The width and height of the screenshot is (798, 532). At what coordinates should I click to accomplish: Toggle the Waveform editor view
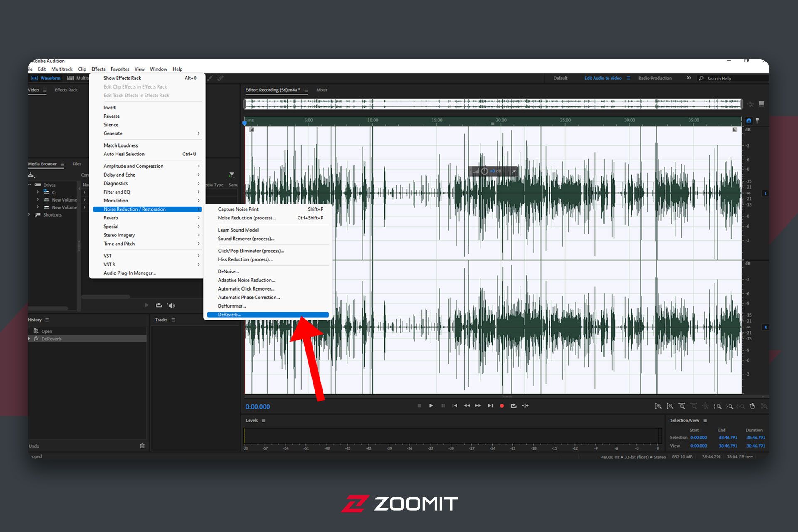[x=46, y=78]
